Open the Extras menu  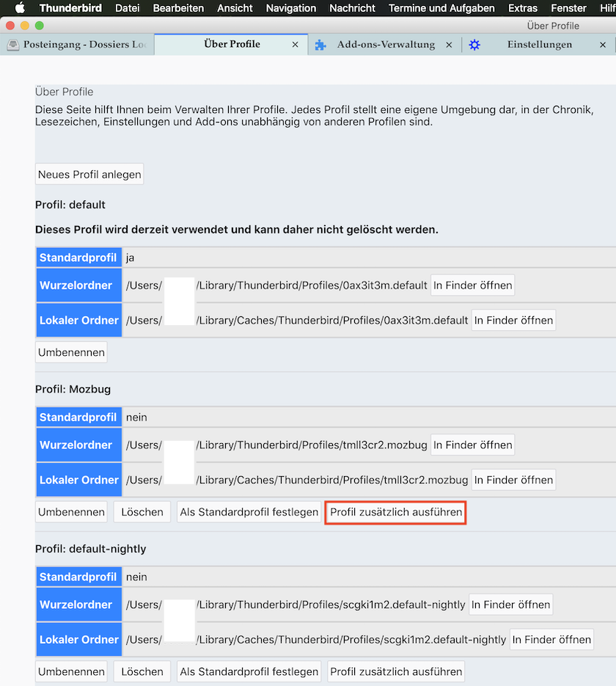pyautogui.click(x=523, y=8)
